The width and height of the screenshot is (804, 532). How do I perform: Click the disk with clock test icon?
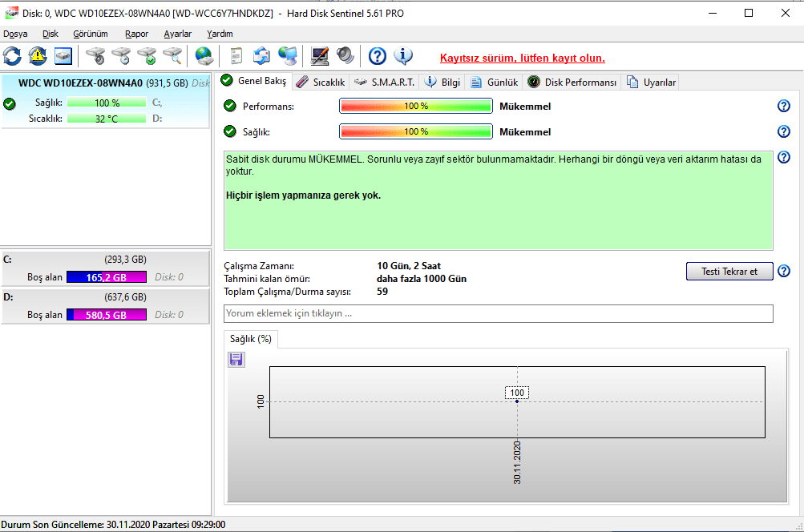122,56
